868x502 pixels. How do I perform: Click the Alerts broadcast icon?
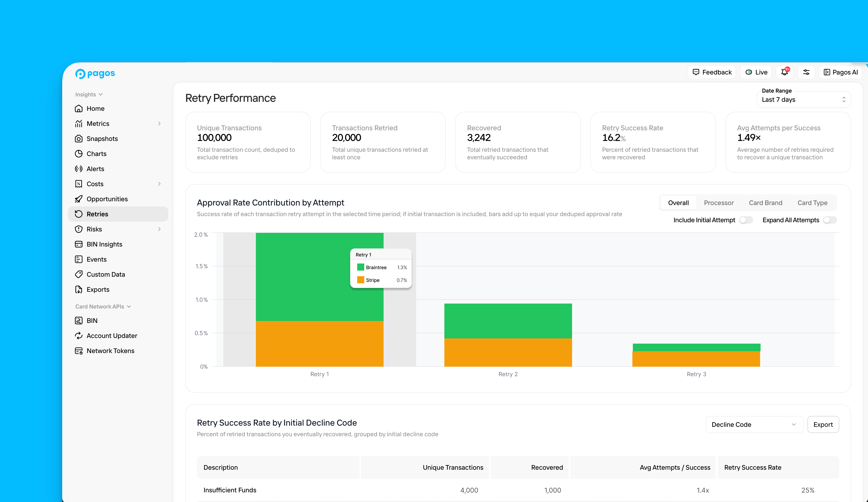(78, 169)
